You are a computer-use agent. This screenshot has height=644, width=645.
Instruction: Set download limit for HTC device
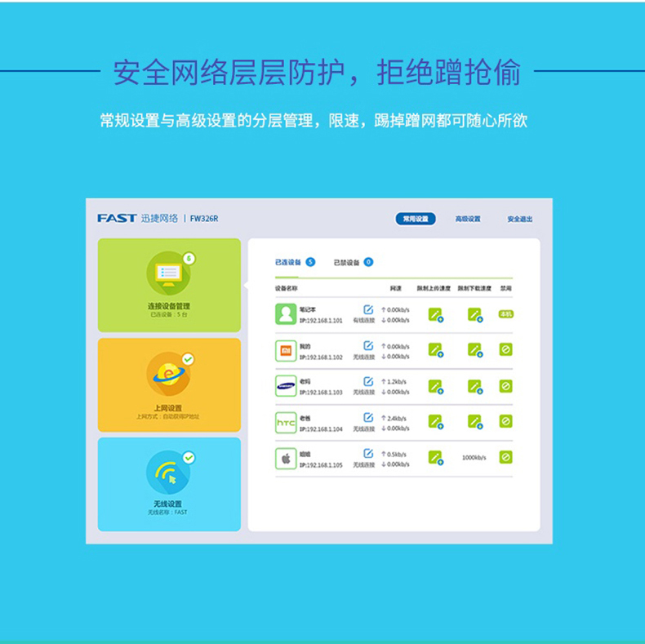tap(475, 421)
